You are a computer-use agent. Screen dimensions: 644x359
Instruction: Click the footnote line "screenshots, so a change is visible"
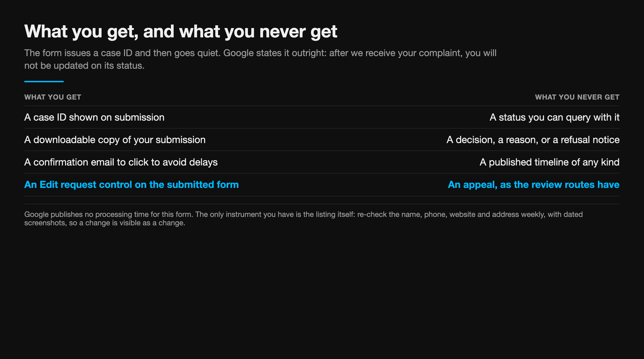(x=105, y=223)
